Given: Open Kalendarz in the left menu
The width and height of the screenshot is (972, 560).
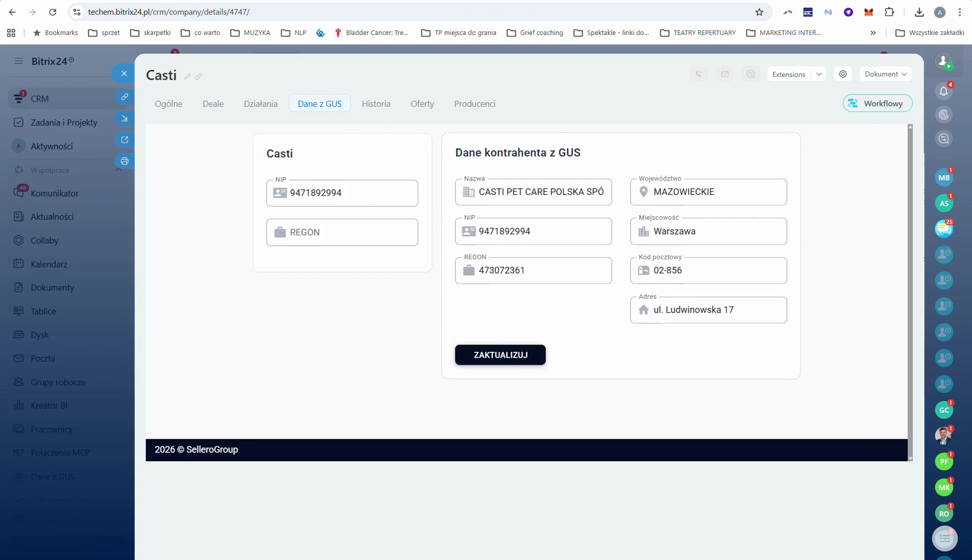Looking at the screenshot, I should point(49,264).
